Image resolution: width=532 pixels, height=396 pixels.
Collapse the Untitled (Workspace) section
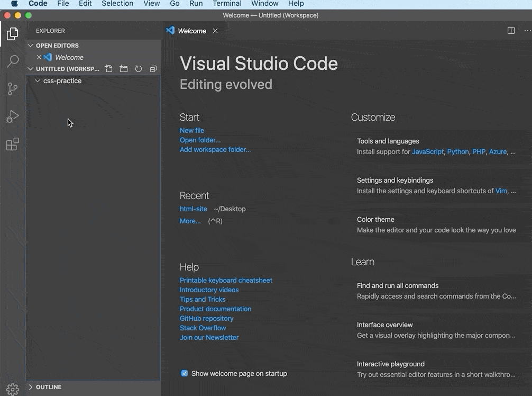click(31, 69)
